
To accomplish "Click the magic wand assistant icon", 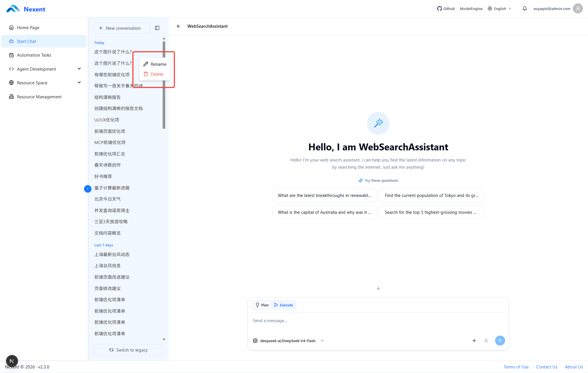I will pos(378,123).
